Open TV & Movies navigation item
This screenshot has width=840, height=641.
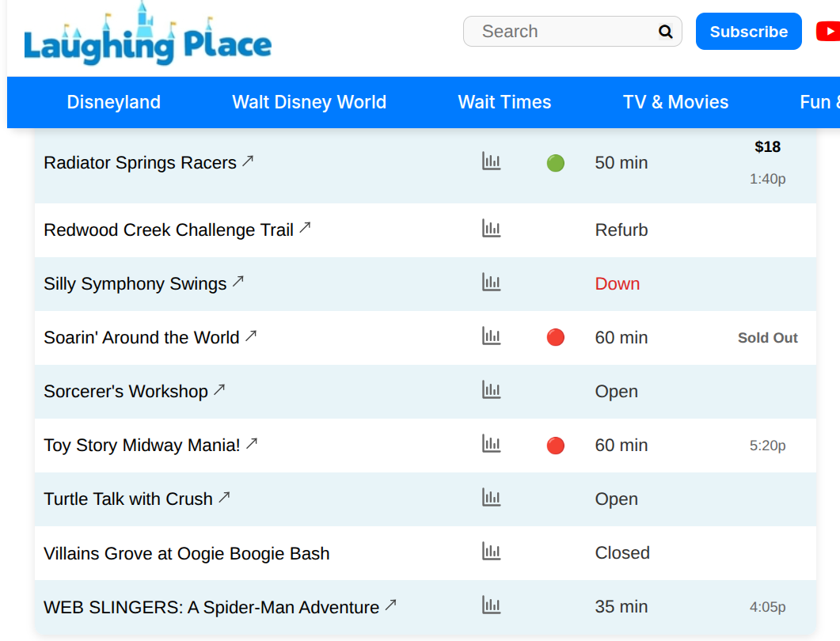[675, 102]
